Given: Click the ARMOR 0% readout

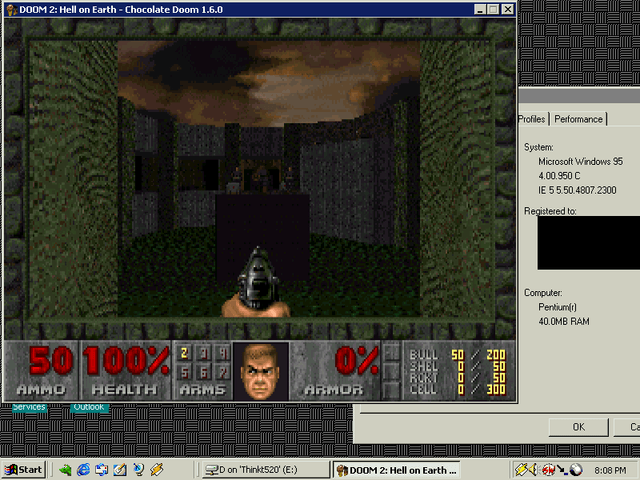Looking at the screenshot, I should coord(357,360).
